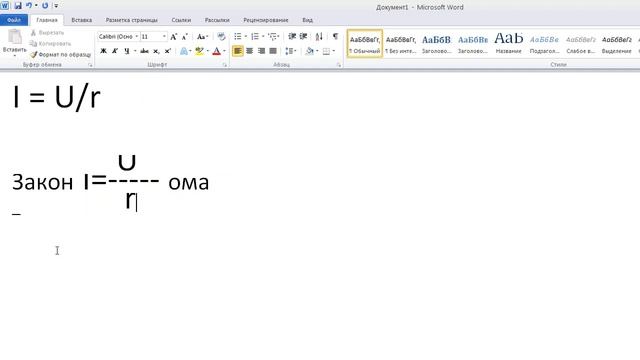The image size is (640, 360).
Task: Apply subscript formatting
Action: pyautogui.click(x=156, y=51)
